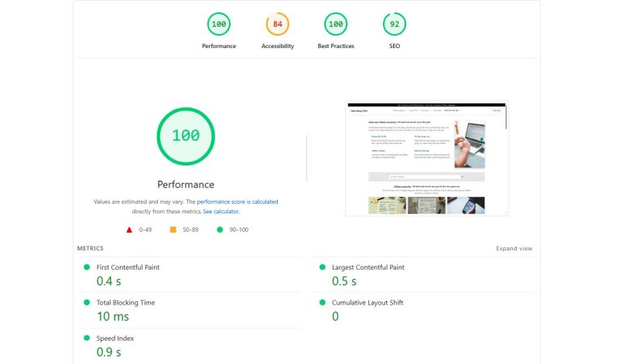Click the 0.5 s Largest Contentful Paint value

344,281
